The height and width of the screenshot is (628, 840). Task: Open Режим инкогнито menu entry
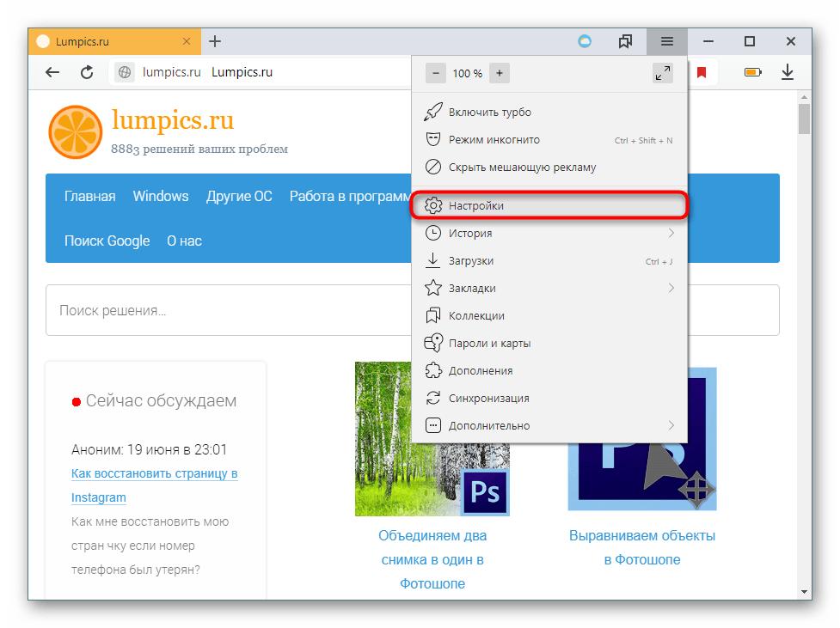point(549,140)
